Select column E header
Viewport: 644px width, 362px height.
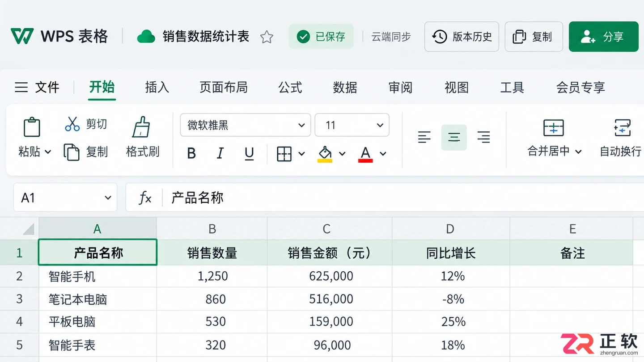point(572,229)
